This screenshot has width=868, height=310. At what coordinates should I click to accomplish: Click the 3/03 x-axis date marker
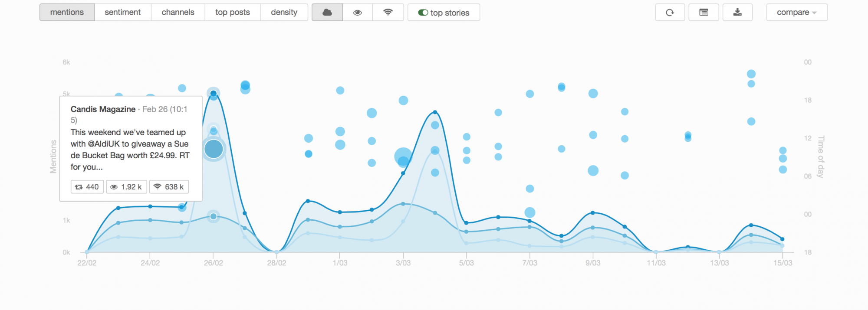point(403,263)
